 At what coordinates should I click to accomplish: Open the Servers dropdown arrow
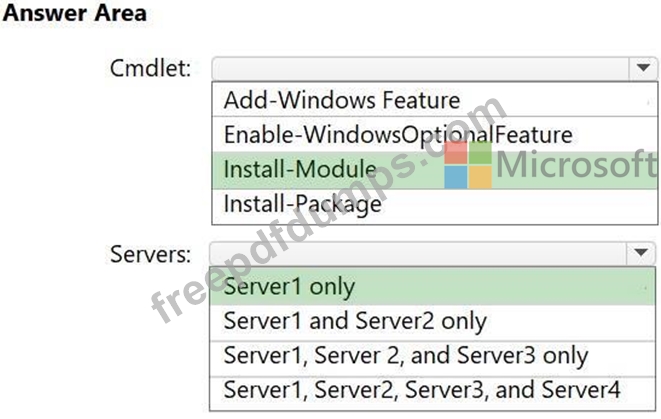point(641,253)
